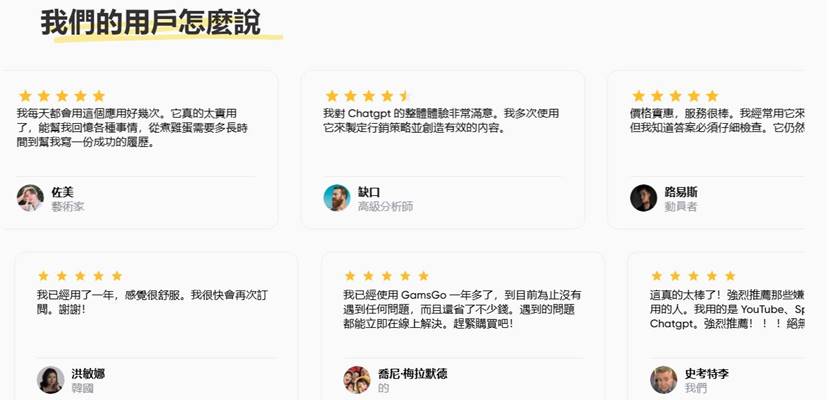The image size is (831, 400).
Task: Select the reviewer name 洪敏娜
Action: point(88,374)
